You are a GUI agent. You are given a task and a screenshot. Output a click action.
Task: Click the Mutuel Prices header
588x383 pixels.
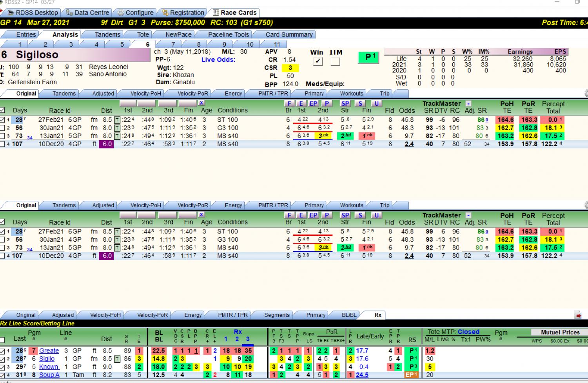[560, 332]
